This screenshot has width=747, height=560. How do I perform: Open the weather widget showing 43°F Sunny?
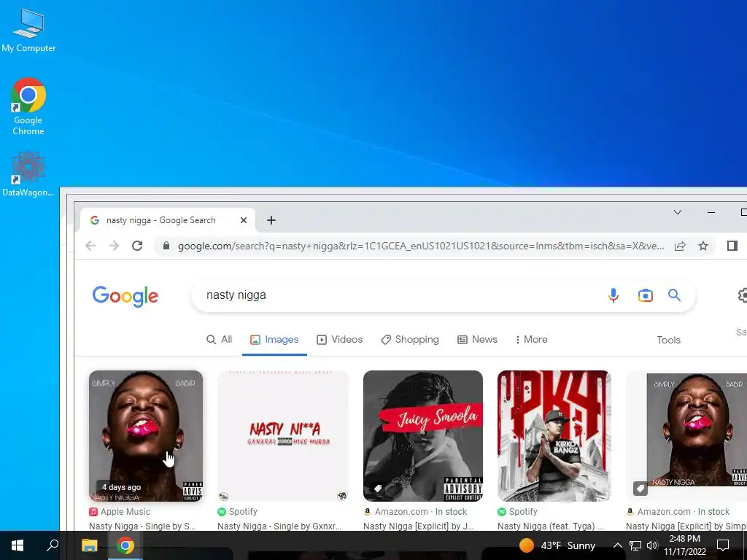click(558, 545)
